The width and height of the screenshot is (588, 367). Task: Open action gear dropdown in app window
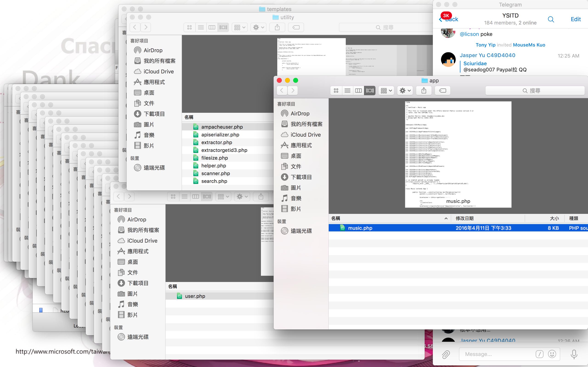pos(405,91)
